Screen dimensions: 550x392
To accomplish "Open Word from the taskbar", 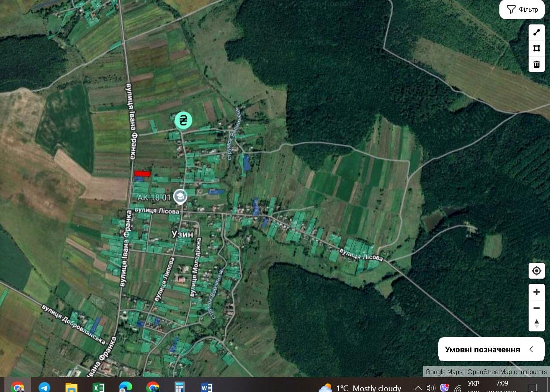I will tap(207, 387).
